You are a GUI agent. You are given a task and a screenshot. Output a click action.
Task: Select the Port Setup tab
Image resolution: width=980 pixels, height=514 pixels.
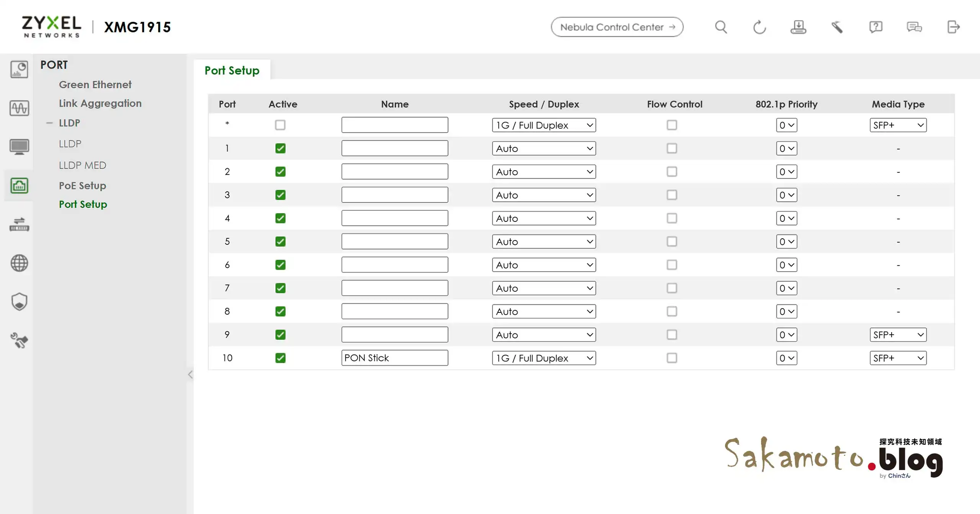tap(232, 70)
